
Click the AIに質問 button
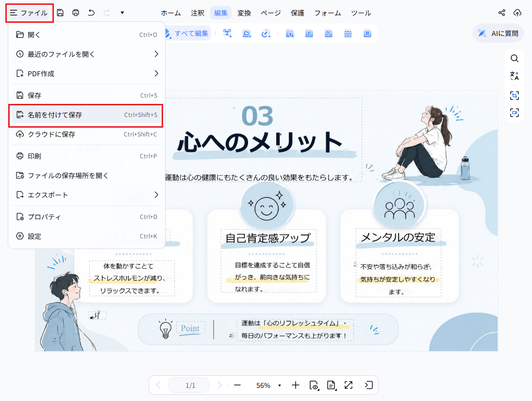pyautogui.click(x=498, y=33)
